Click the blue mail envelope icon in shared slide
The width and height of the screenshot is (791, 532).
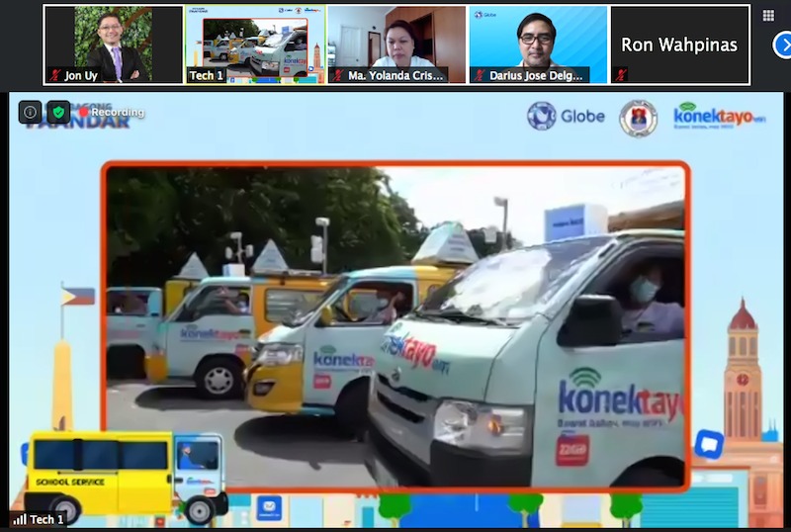[x=269, y=507]
